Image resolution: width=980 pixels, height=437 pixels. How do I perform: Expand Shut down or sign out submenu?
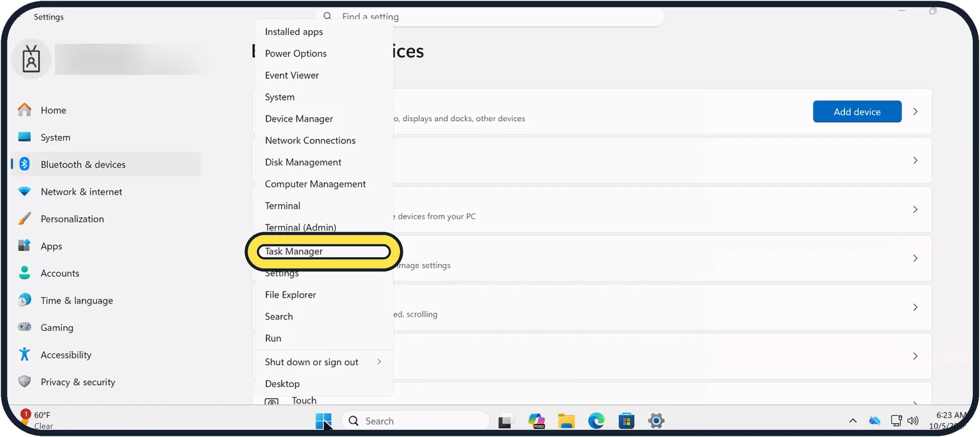pyautogui.click(x=324, y=362)
